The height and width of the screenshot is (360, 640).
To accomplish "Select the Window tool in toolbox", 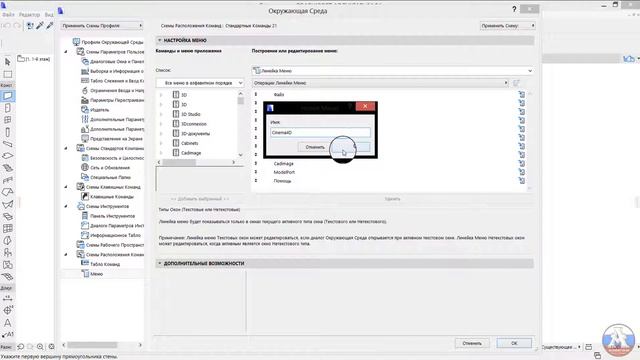I will click(7, 120).
